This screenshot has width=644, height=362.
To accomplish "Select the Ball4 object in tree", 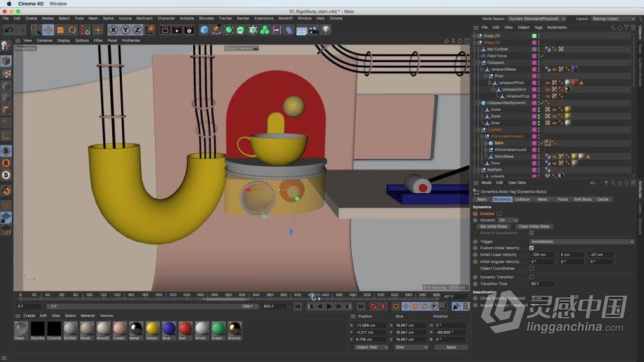I will click(x=499, y=143).
